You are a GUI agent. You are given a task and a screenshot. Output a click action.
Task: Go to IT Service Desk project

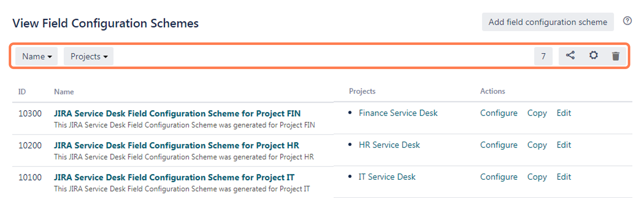387,177
